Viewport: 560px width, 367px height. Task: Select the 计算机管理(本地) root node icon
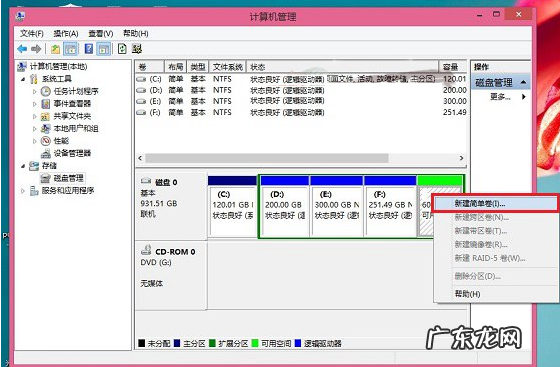click(x=22, y=66)
